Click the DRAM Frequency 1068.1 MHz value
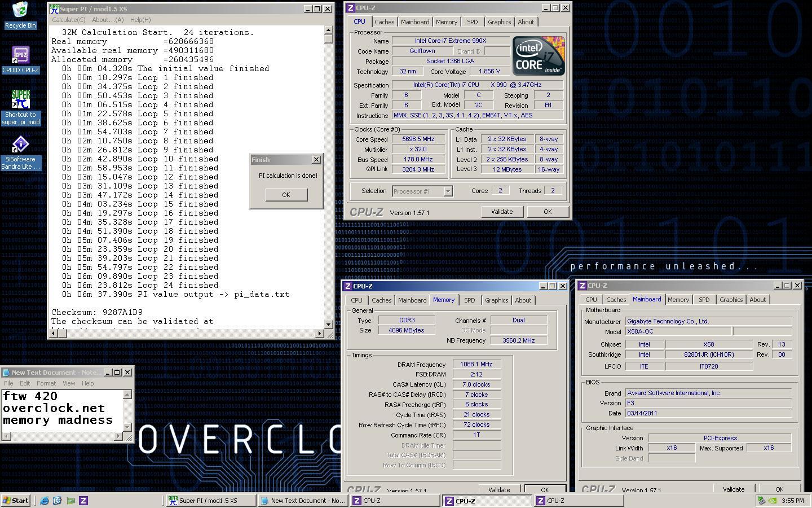Screen dimensions: 812x508 pos(476,365)
